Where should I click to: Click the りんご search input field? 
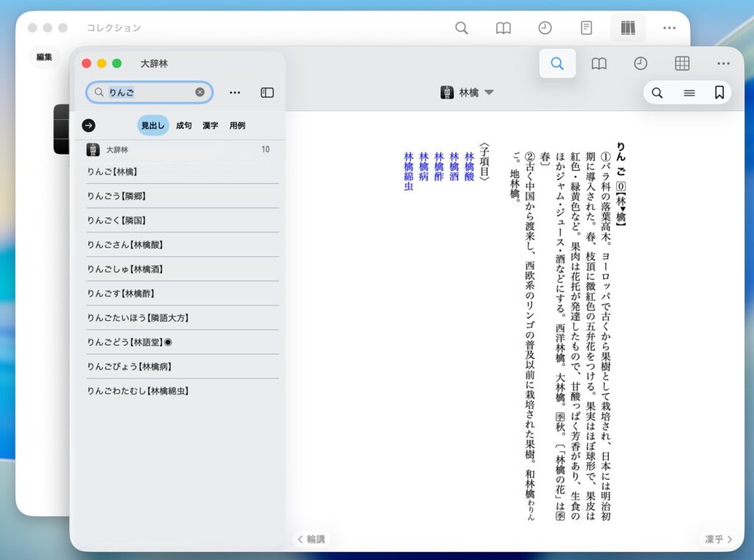point(151,93)
